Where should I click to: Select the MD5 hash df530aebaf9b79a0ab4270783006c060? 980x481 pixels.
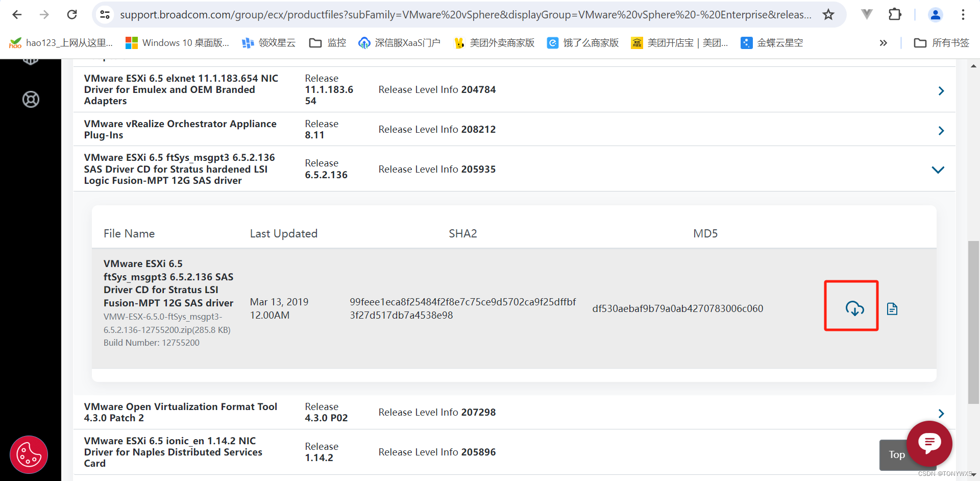coord(678,308)
